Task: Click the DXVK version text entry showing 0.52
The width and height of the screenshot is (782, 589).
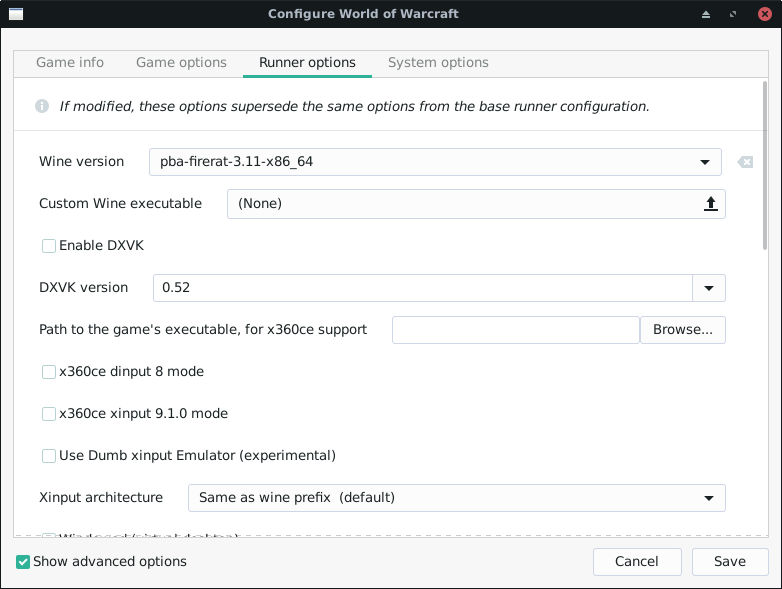Action: [422, 288]
